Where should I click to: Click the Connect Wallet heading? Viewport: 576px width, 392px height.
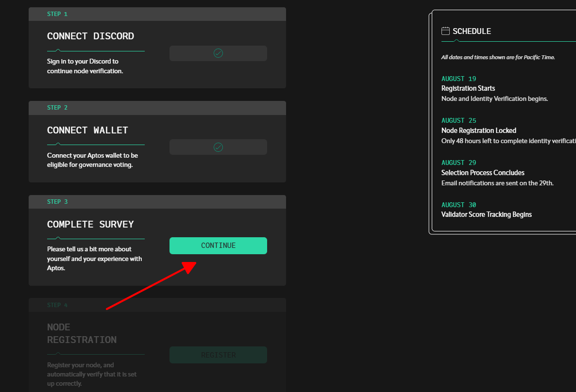[87, 131]
